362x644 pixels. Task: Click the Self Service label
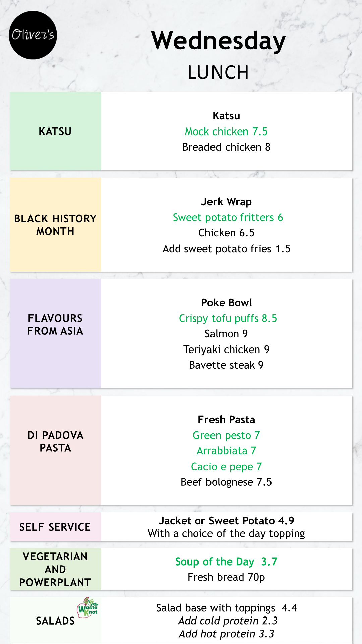[x=55, y=527]
